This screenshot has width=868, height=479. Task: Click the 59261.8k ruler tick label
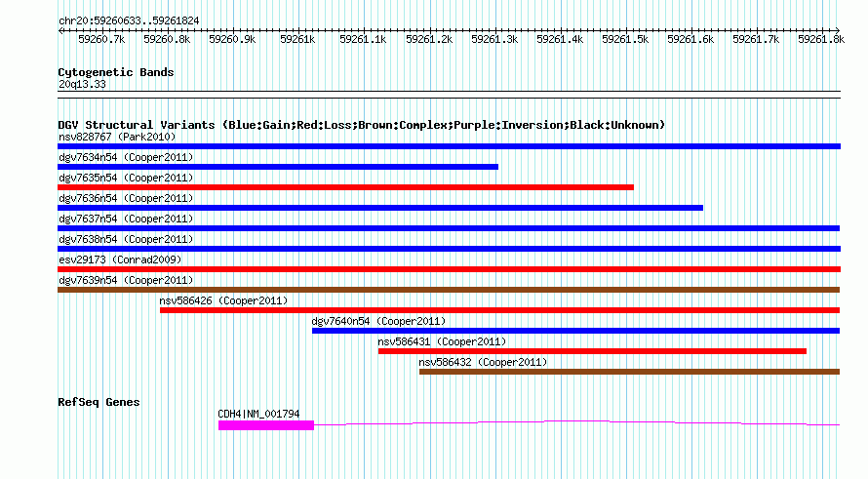[x=821, y=40]
